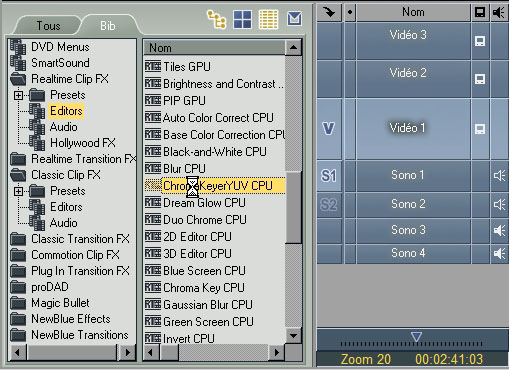Click the envelope icon in library toolbar
Screen dimensions: 509x370
click(295, 18)
